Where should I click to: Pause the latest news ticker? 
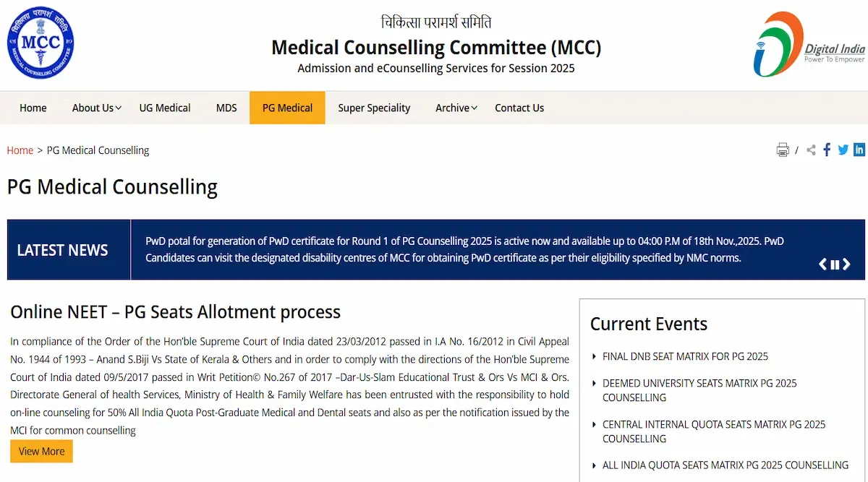(835, 264)
